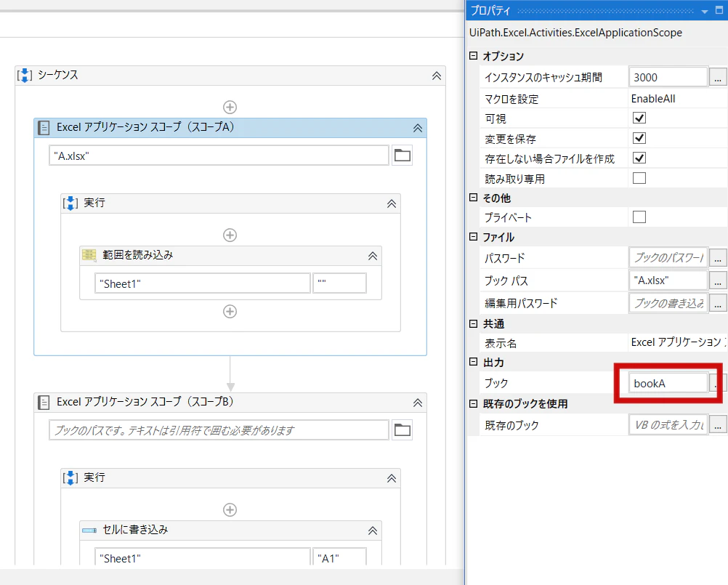Click the bookA output ブック field

(x=668, y=383)
